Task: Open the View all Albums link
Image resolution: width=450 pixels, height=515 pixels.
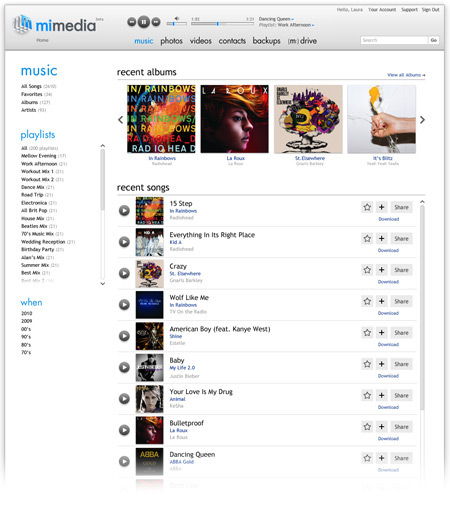Action: click(x=406, y=75)
